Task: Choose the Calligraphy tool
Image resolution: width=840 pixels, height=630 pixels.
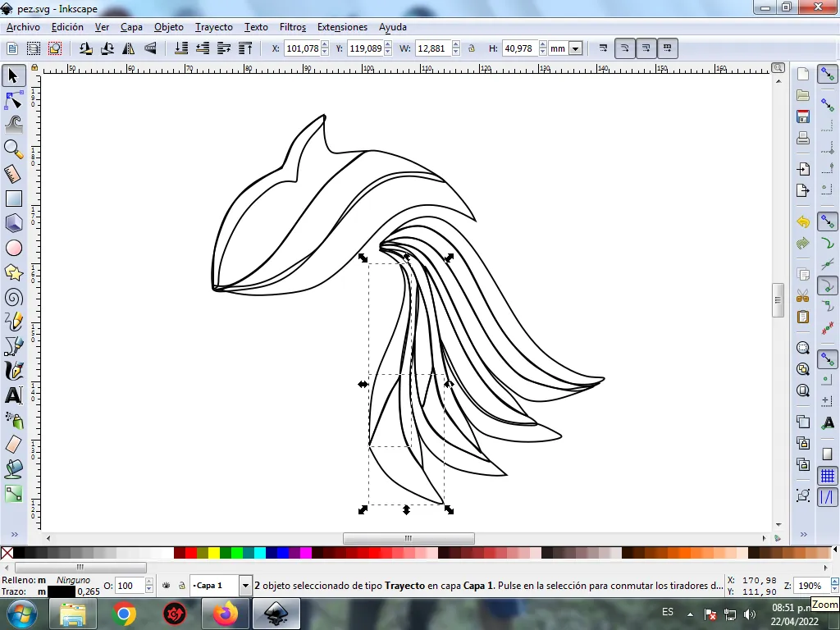Action: coord(13,371)
